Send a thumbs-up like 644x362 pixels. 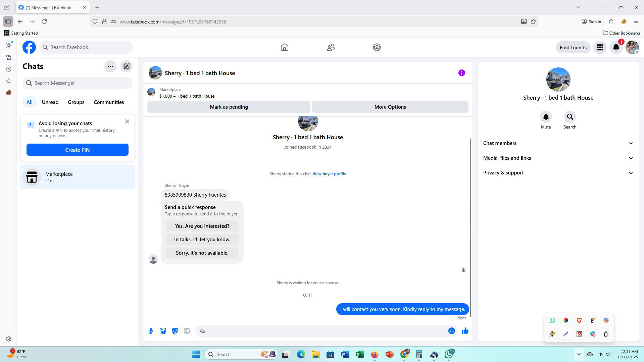pos(465,331)
